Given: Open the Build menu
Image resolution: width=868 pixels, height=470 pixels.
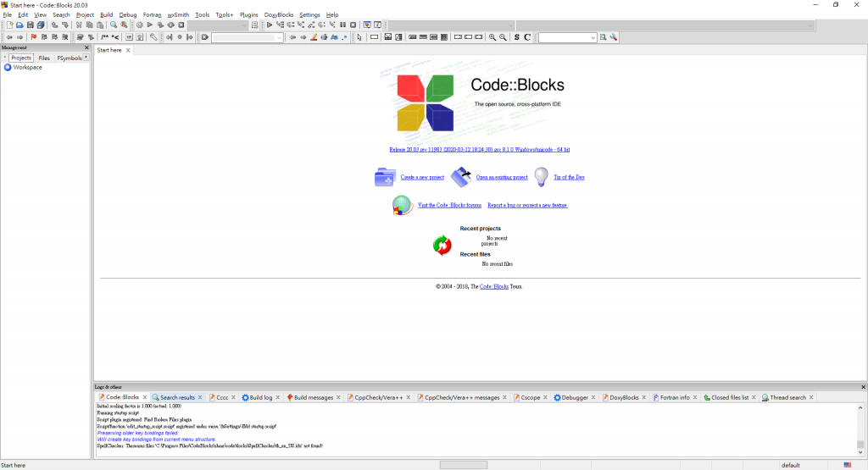Looking at the screenshot, I should (106, 15).
